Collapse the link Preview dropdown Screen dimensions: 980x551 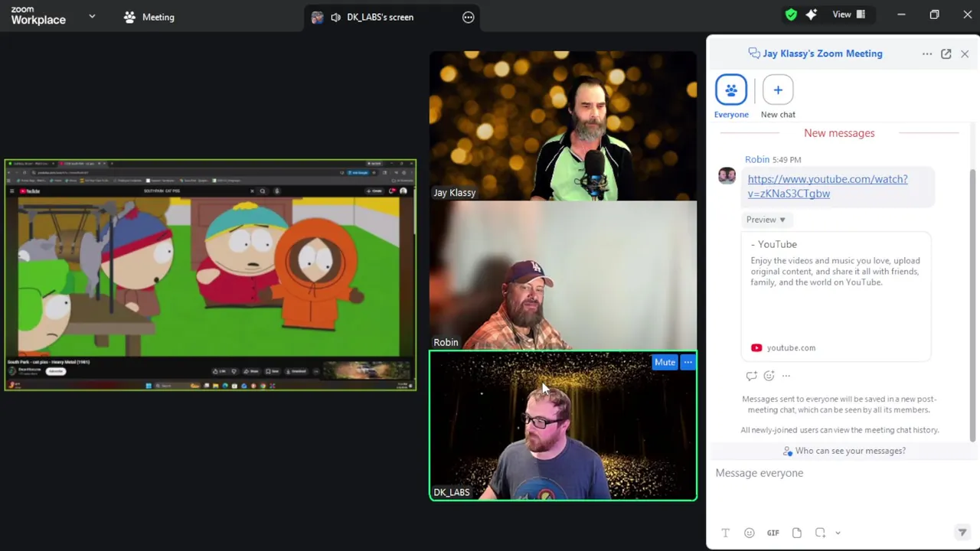(x=766, y=220)
